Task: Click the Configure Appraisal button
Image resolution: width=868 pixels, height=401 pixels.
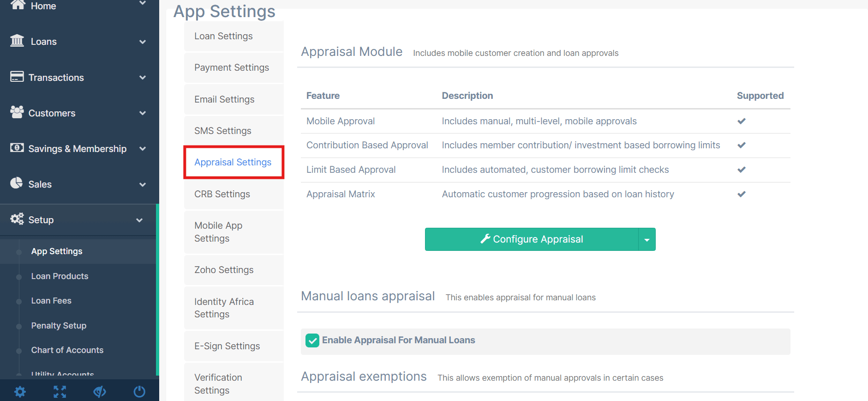Action: point(532,239)
